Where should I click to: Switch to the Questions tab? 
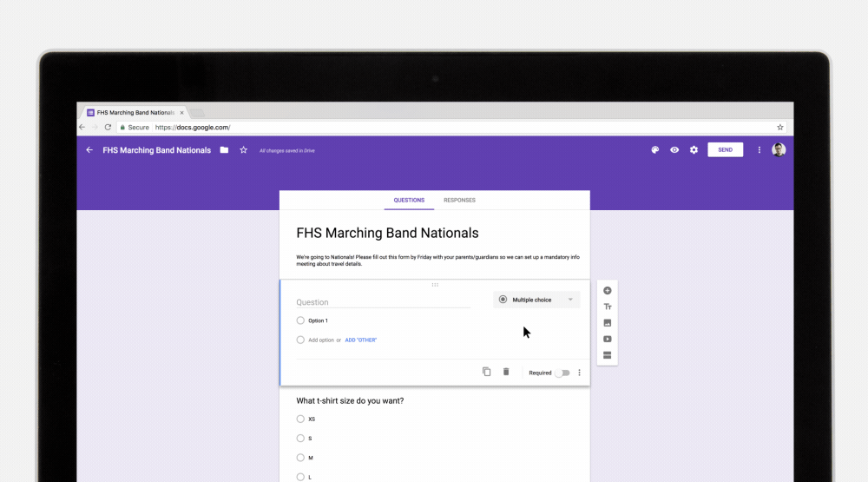(x=409, y=201)
